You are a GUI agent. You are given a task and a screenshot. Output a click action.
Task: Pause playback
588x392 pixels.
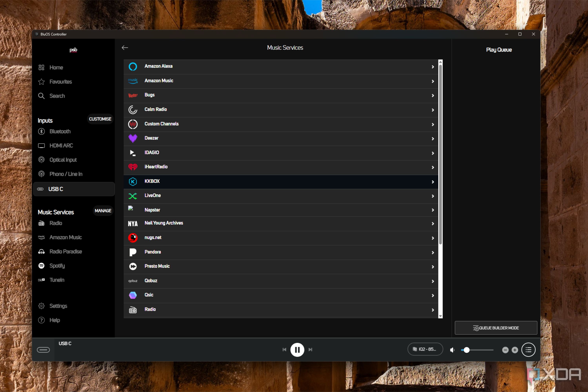click(x=297, y=349)
